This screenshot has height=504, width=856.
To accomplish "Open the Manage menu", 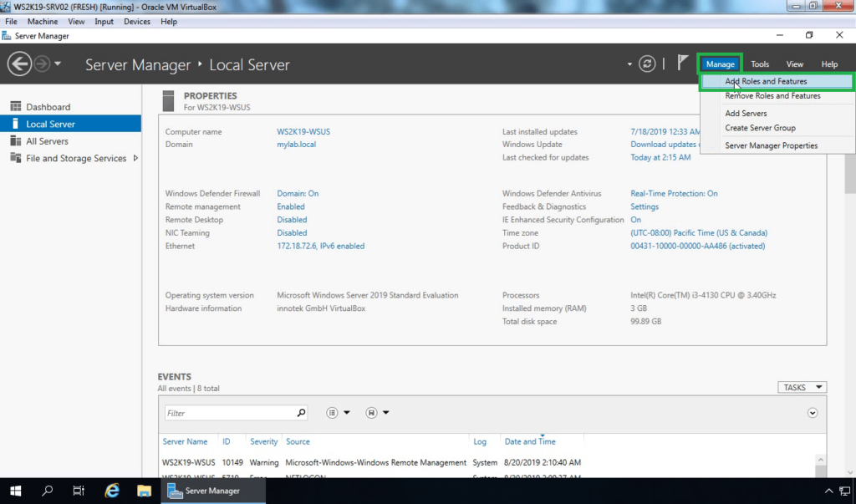I will pos(720,64).
